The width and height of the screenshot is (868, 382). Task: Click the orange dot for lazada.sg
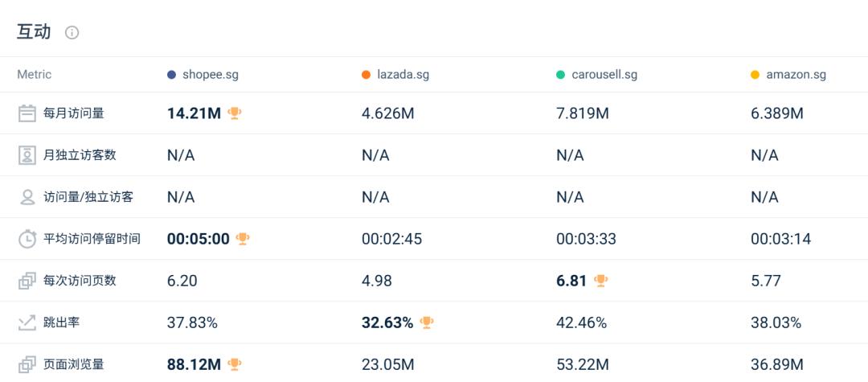point(366,76)
